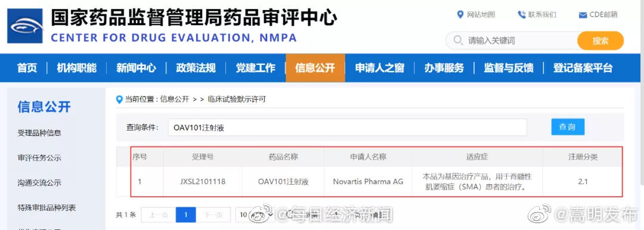Click the 注册分类 column header
Screen dimensions: 644x230
click(x=583, y=157)
